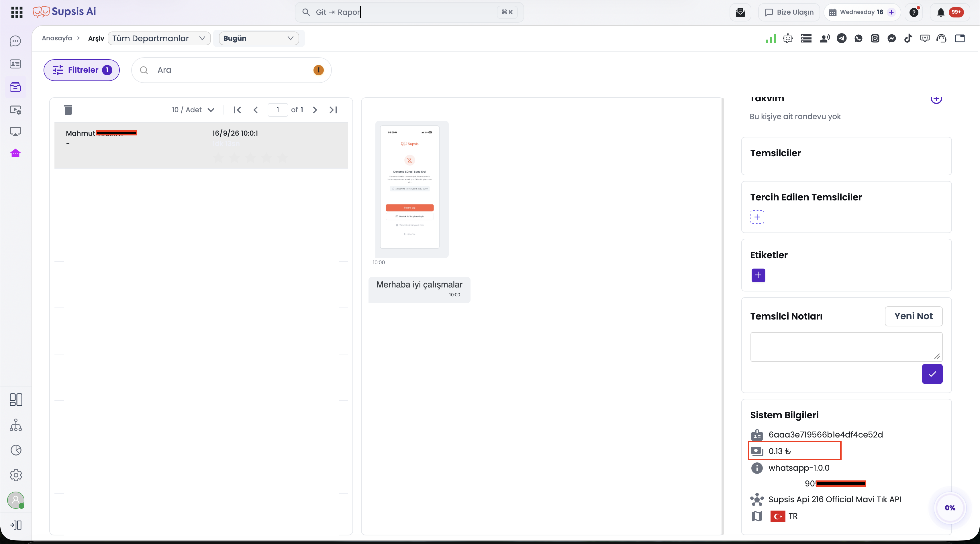Open the Tüm Departmanlar dropdown
Viewport: 980px width, 544px height.
pyautogui.click(x=159, y=38)
